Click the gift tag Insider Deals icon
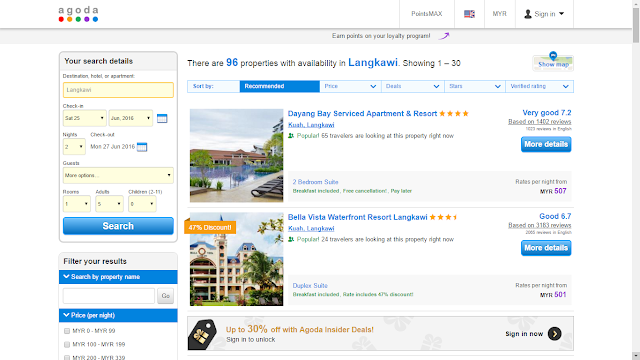Viewport: 640px width, 360px height. pyautogui.click(x=202, y=334)
